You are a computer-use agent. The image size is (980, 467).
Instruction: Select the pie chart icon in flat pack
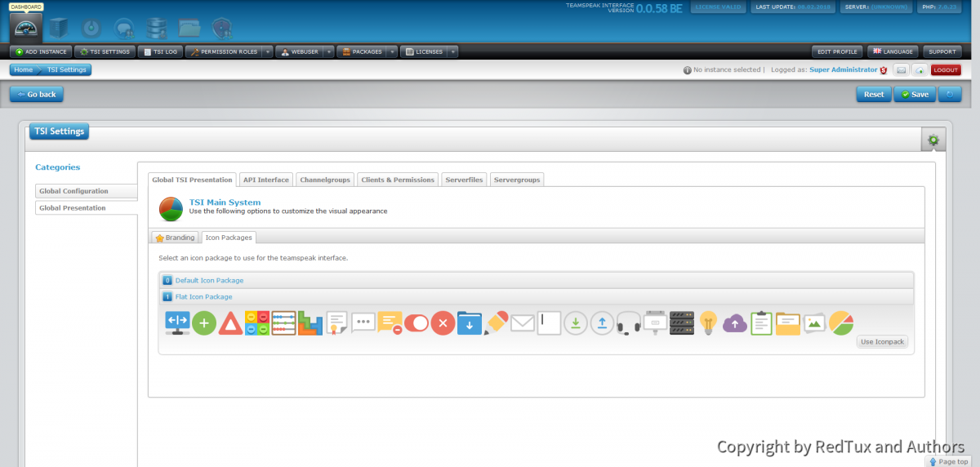841,323
